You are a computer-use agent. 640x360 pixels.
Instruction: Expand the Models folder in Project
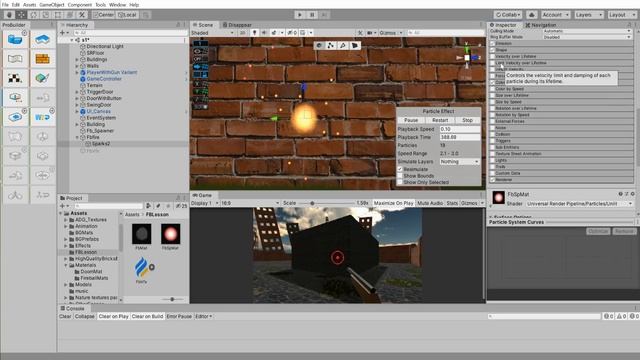tap(66, 284)
